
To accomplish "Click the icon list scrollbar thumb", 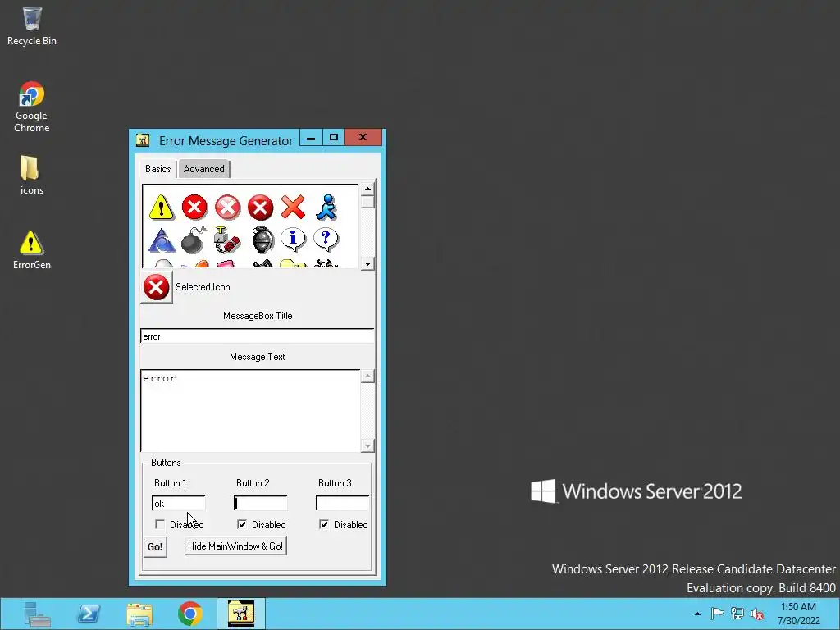I will [367, 203].
